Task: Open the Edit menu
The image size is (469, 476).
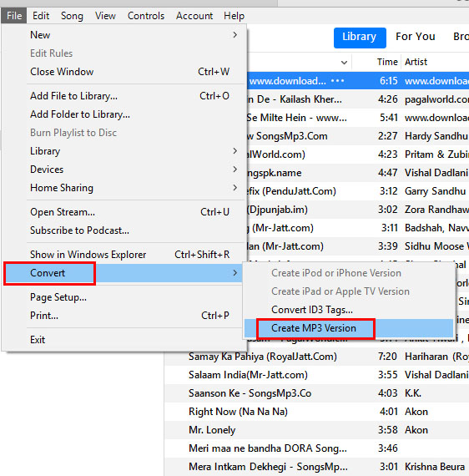Action: 41,16
